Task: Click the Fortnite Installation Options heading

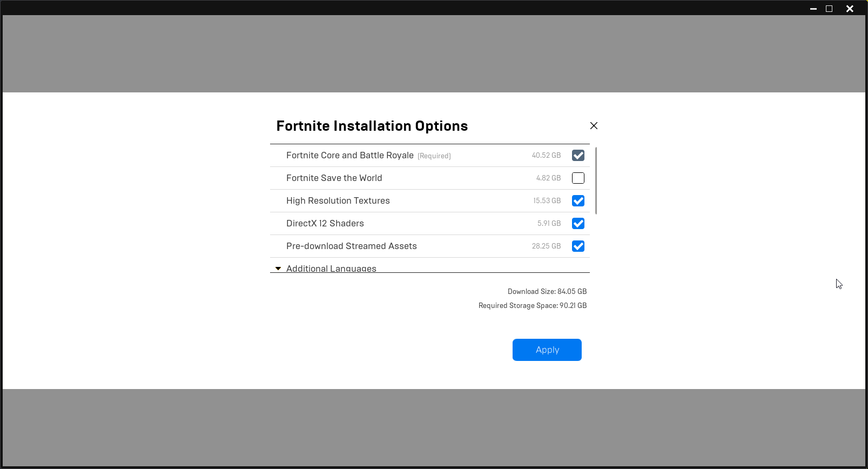Action: click(372, 126)
